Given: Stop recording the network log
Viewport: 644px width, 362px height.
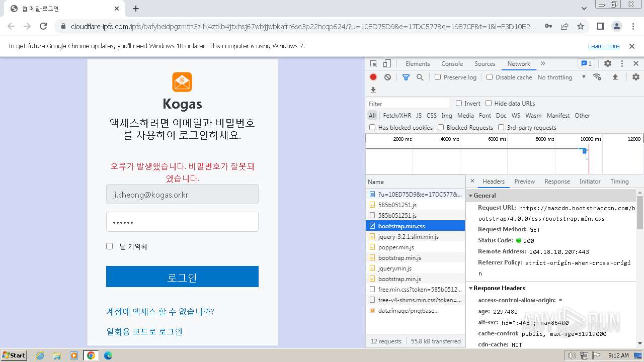Looking at the screenshot, I should pyautogui.click(x=373, y=77).
